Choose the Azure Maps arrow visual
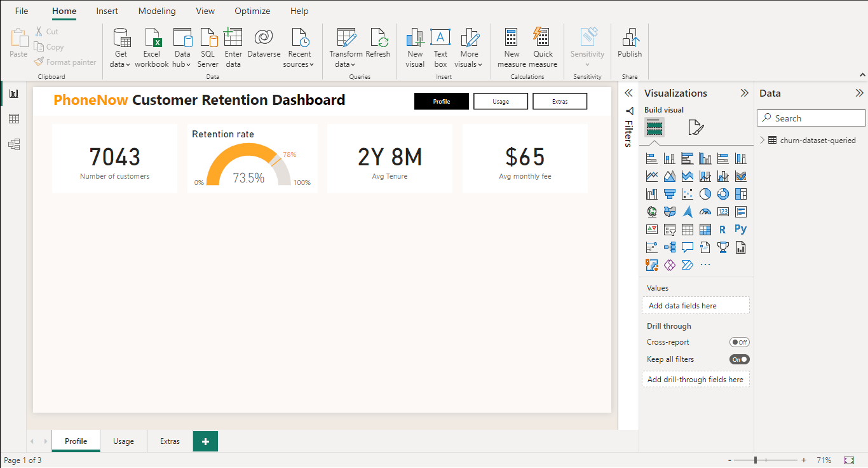 [x=688, y=212]
